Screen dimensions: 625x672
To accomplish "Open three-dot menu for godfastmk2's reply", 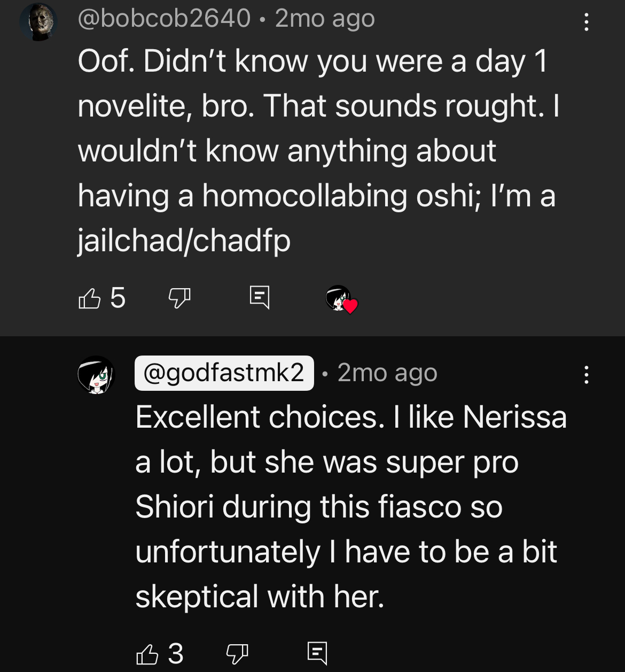I will coord(587,375).
